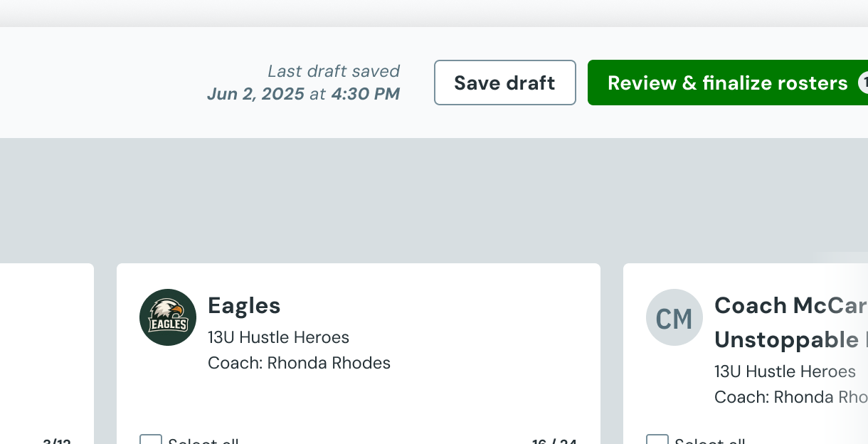Image resolution: width=868 pixels, height=444 pixels.
Task: Click the CM coach avatar circle
Action: click(674, 317)
